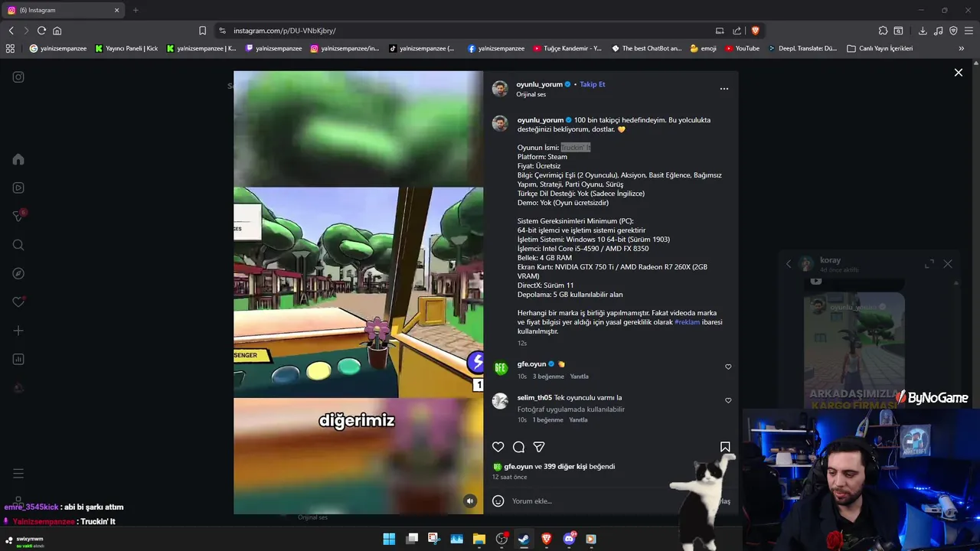Open Discord from the taskbar
980x551 pixels.
tap(569, 539)
